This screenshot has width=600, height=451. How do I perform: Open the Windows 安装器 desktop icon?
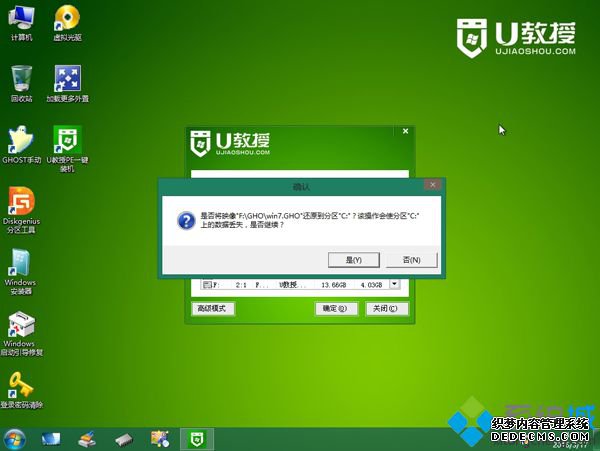click(21, 271)
